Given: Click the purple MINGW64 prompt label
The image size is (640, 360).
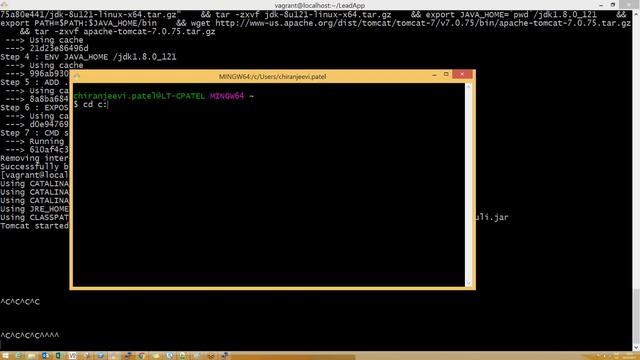Looking at the screenshot, I should click(x=227, y=96).
